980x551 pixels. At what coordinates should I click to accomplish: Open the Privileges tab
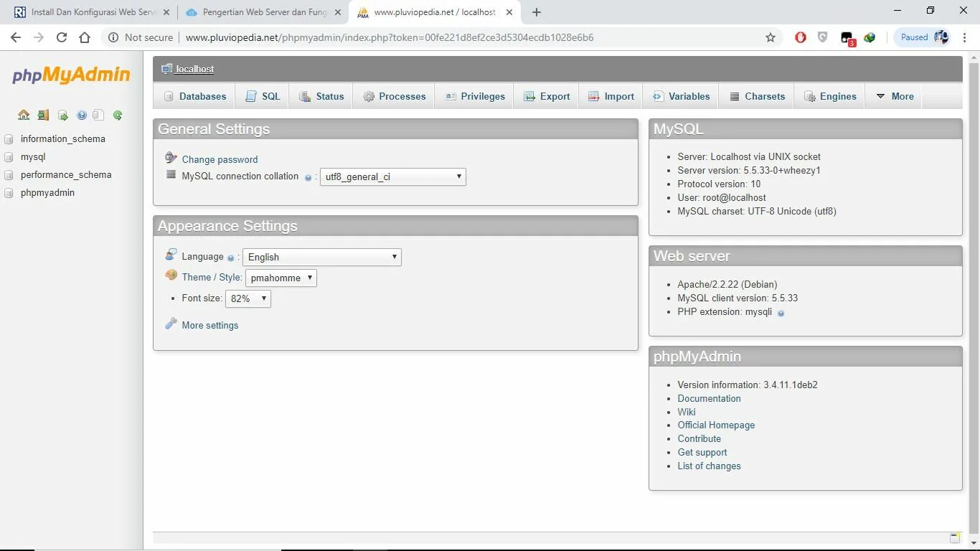pyautogui.click(x=474, y=96)
